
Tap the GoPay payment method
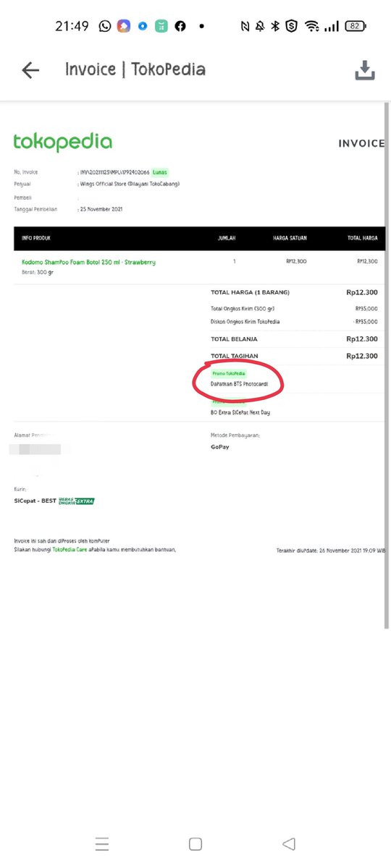click(x=222, y=447)
